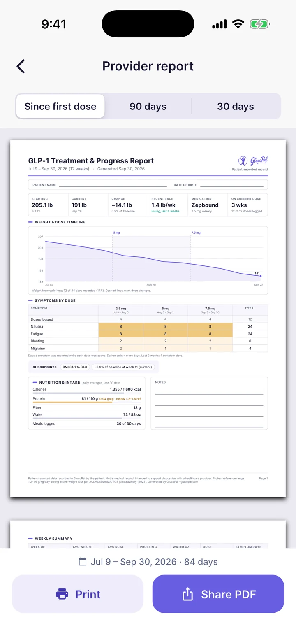Tap the Protein progress bar
Image resolution: width=296 pixels, height=644 pixels.
click(x=87, y=402)
